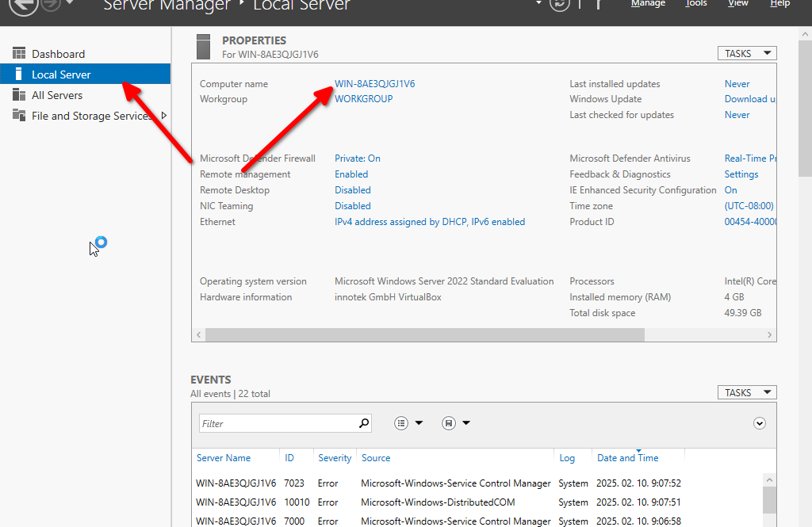Open the Tools menu

pos(695,4)
